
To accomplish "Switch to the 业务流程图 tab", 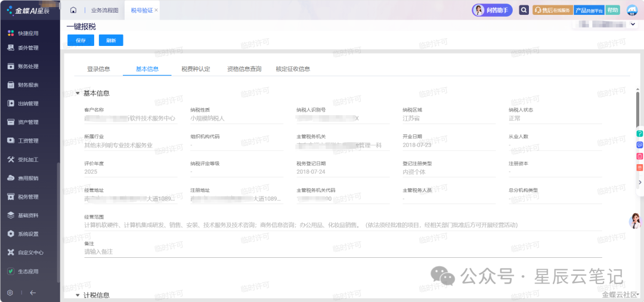I will 104,10.
